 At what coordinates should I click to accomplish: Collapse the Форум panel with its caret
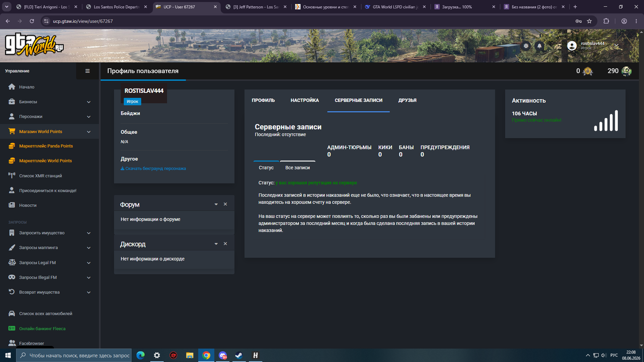tap(216, 204)
